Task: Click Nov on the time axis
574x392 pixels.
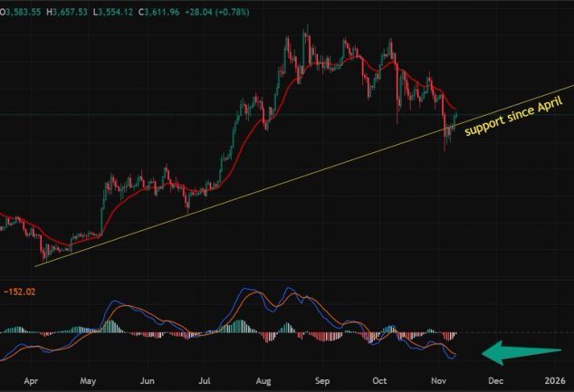Action: pos(440,382)
